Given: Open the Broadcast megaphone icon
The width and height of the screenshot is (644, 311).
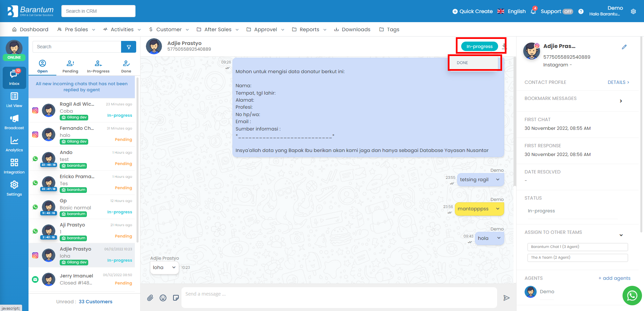Looking at the screenshot, I should (x=14, y=122).
